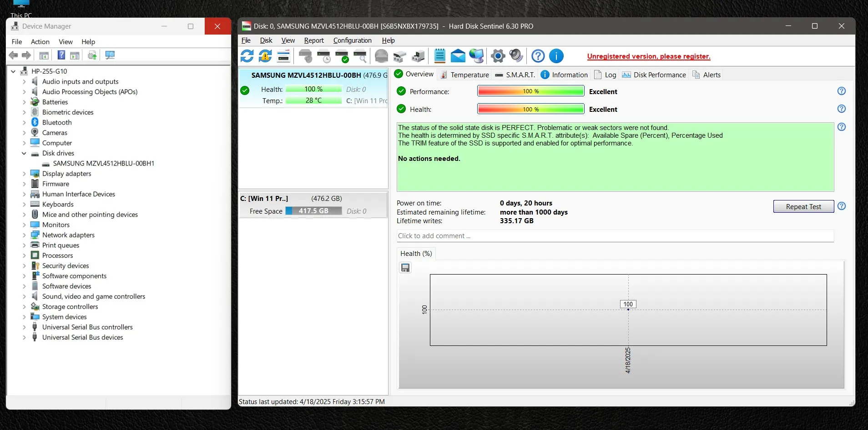Open the Report menu
The image size is (868, 430).
pyautogui.click(x=314, y=40)
